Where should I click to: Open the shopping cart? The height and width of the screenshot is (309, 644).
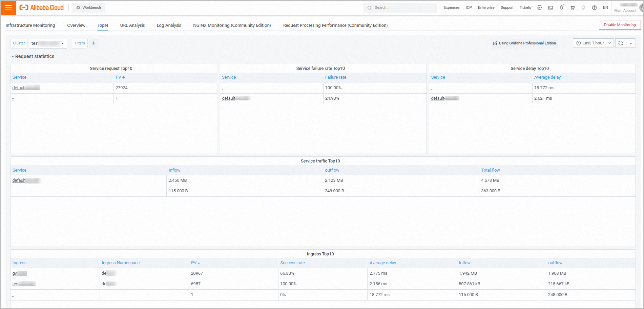[x=573, y=8]
